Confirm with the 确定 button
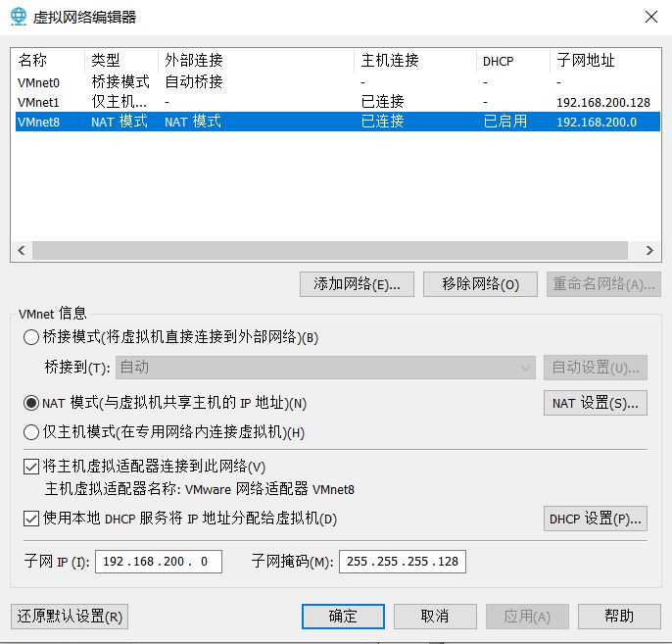 tap(343, 617)
